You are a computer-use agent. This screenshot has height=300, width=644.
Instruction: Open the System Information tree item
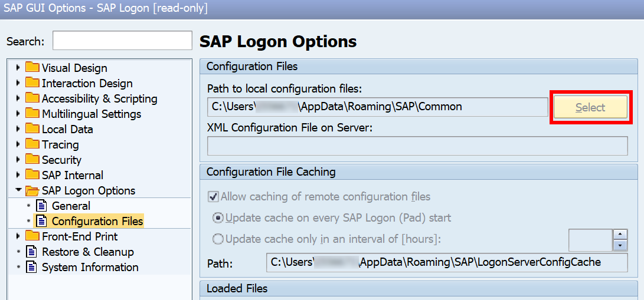[90, 267]
